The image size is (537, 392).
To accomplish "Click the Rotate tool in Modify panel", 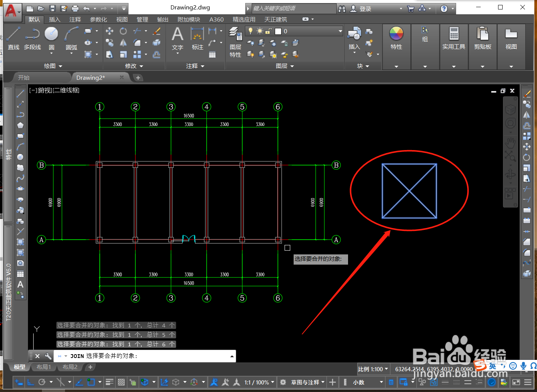I will (x=123, y=31).
